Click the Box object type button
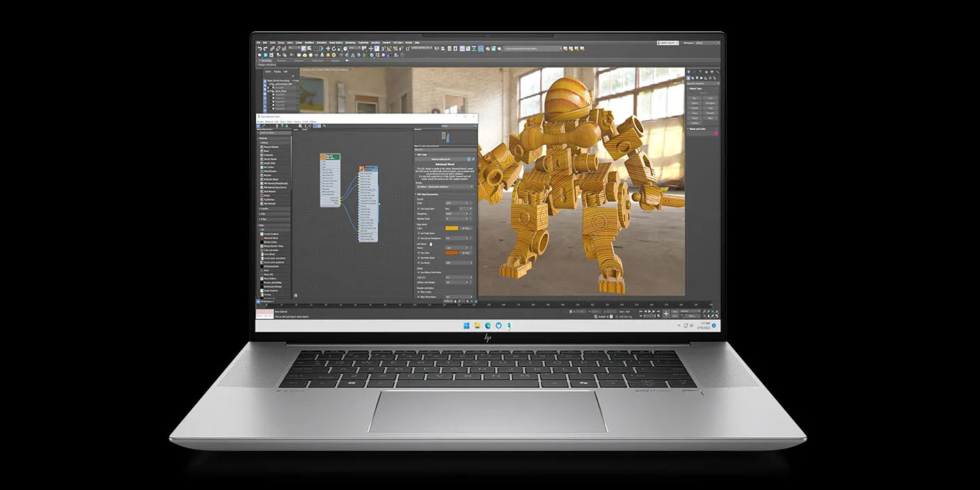 (x=694, y=98)
